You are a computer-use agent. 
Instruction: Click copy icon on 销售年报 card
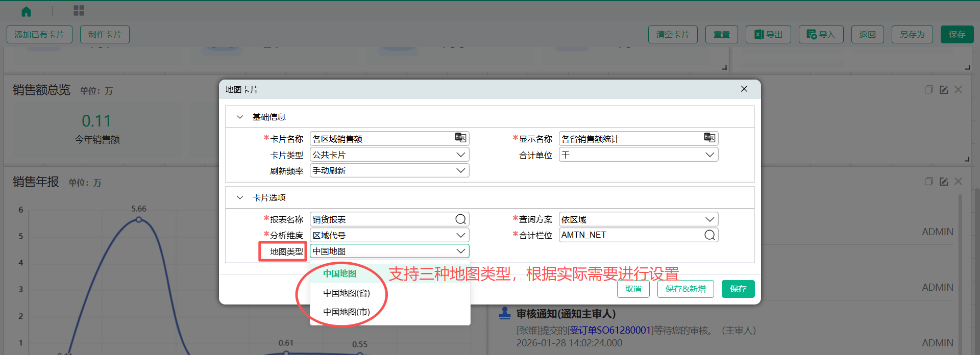(928, 182)
